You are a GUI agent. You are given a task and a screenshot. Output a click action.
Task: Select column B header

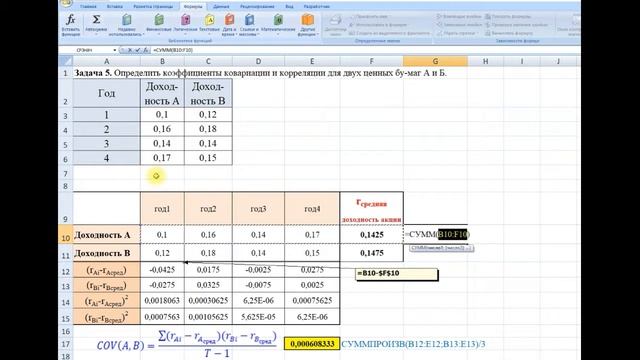[x=162, y=61]
